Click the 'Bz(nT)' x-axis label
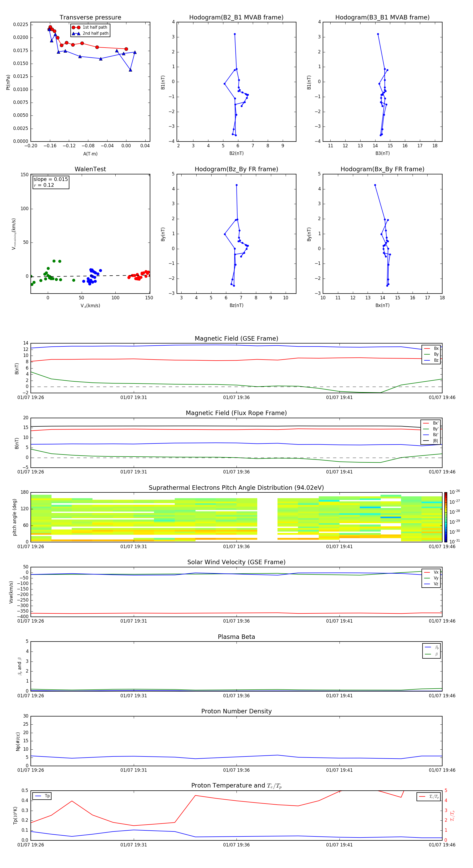 click(x=236, y=305)
